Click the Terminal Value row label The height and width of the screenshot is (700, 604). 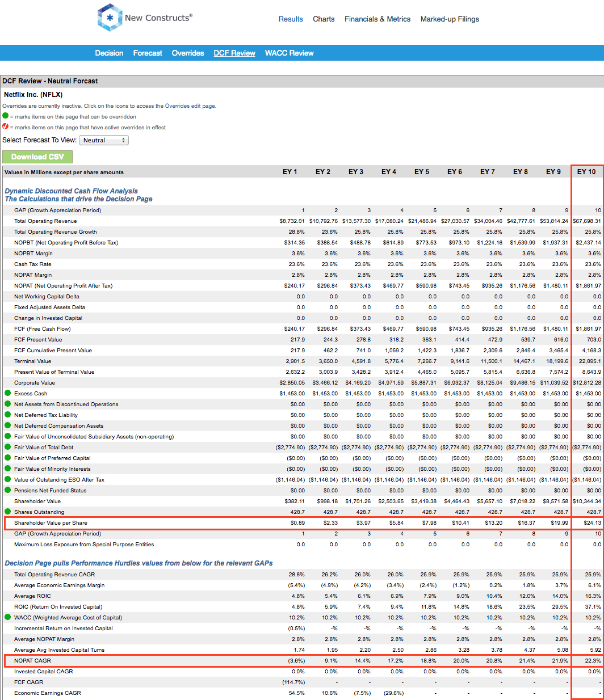[33, 361]
